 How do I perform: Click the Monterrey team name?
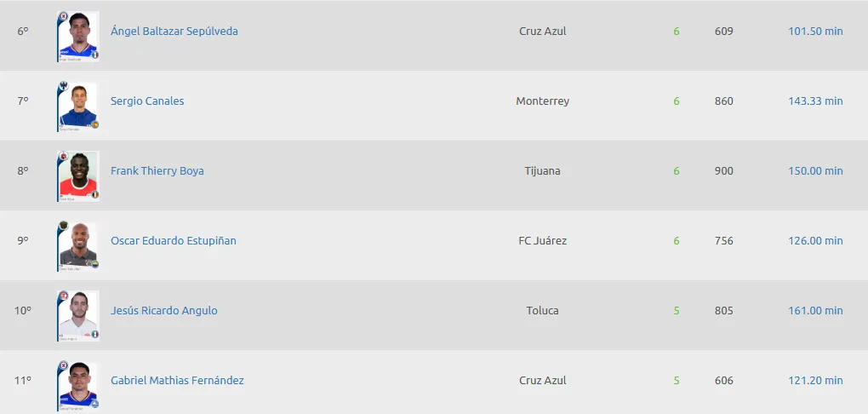coord(542,101)
